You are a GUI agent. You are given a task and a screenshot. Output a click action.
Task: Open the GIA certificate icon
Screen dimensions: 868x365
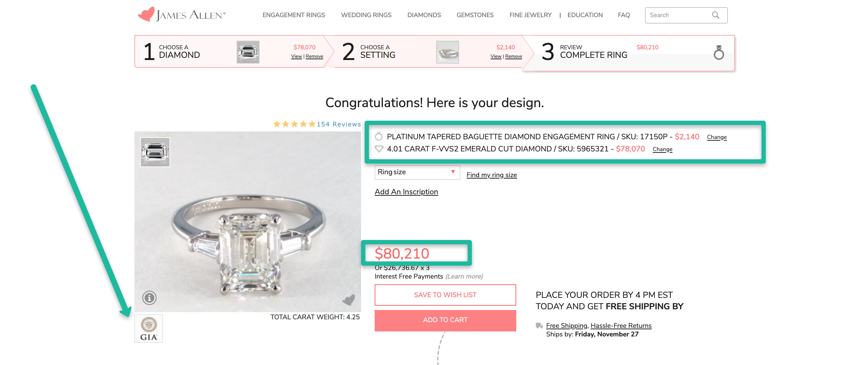149,329
